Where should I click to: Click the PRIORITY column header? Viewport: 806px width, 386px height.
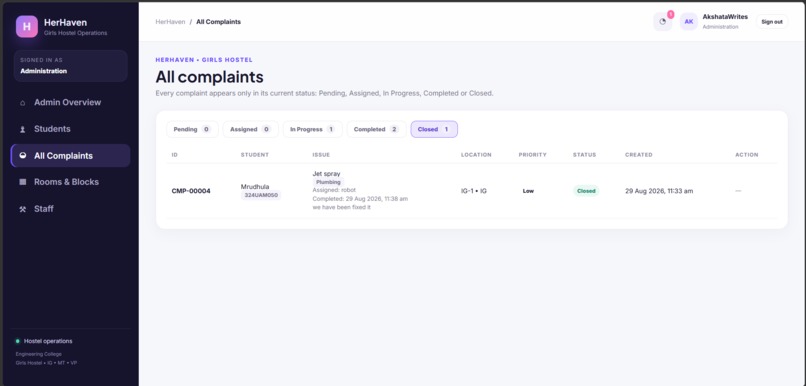click(x=533, y=155)
